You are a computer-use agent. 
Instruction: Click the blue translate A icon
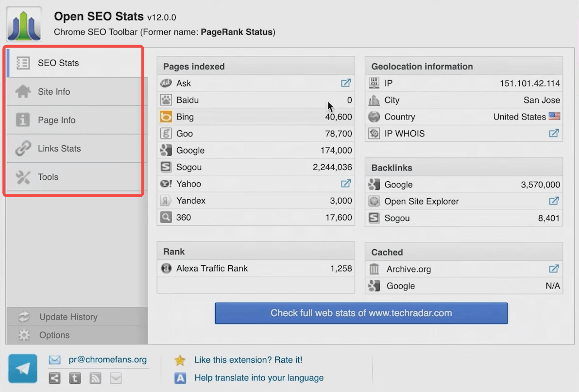pos(180,377)
